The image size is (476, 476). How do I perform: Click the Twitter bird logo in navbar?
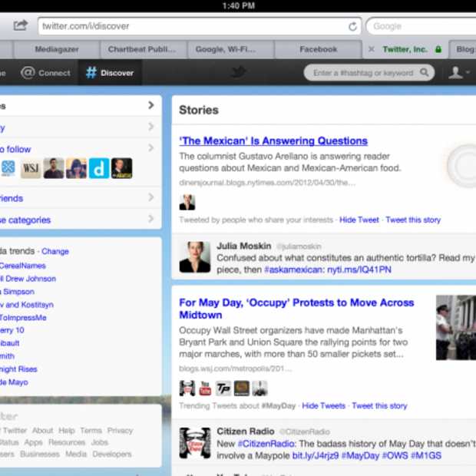[x=238, y=72]
